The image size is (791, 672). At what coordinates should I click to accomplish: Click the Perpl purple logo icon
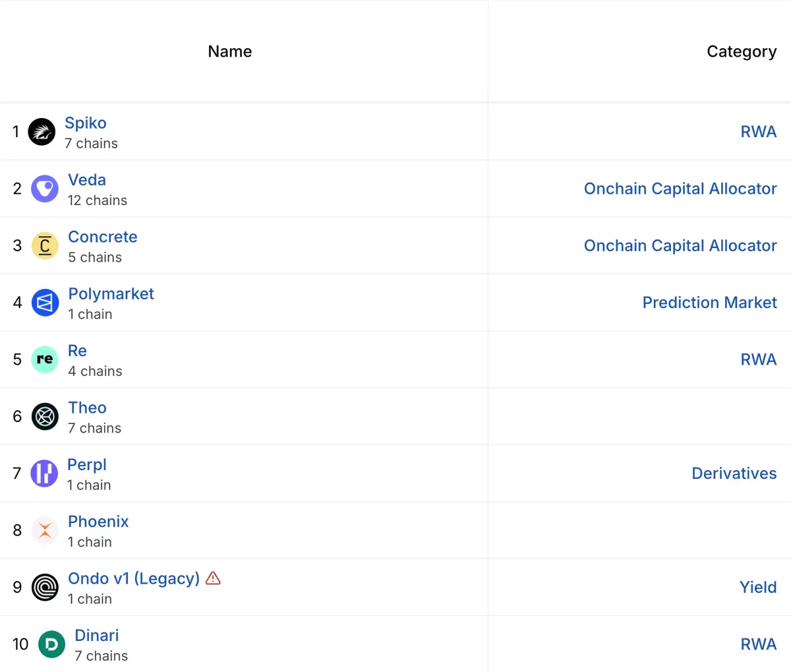click(x=44, y=473)
